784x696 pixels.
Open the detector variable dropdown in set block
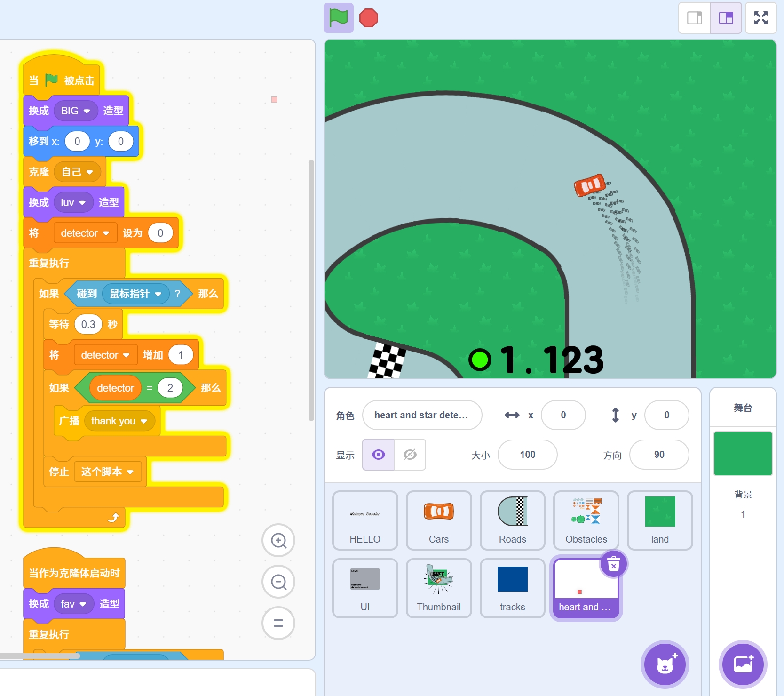[106, 233]
